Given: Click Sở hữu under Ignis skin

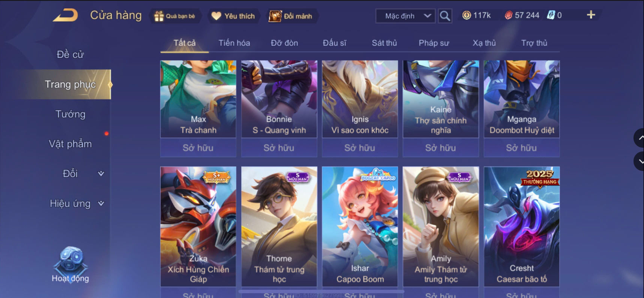Looking at the screenshot, I should [x=360, y=148].
